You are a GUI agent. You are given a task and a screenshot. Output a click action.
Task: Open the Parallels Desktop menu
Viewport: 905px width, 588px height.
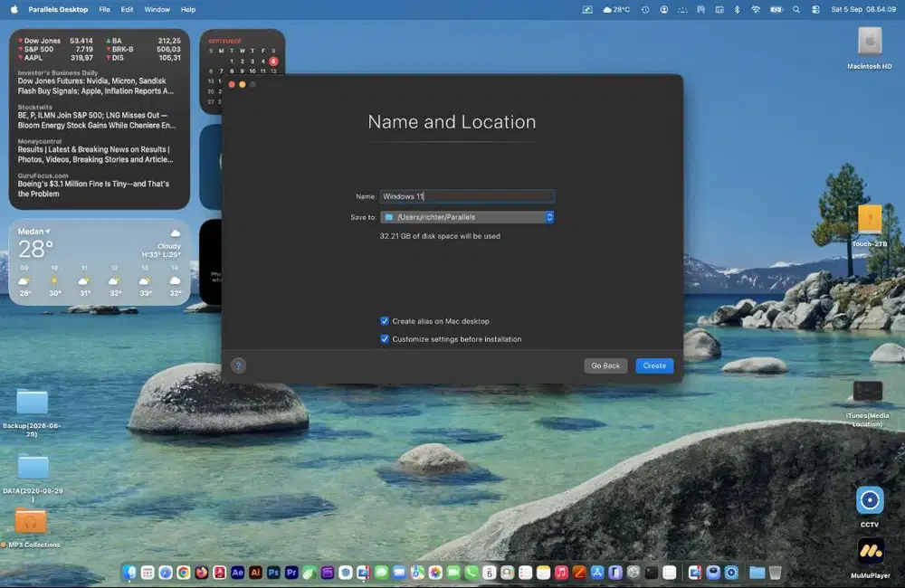pos(58,9)
